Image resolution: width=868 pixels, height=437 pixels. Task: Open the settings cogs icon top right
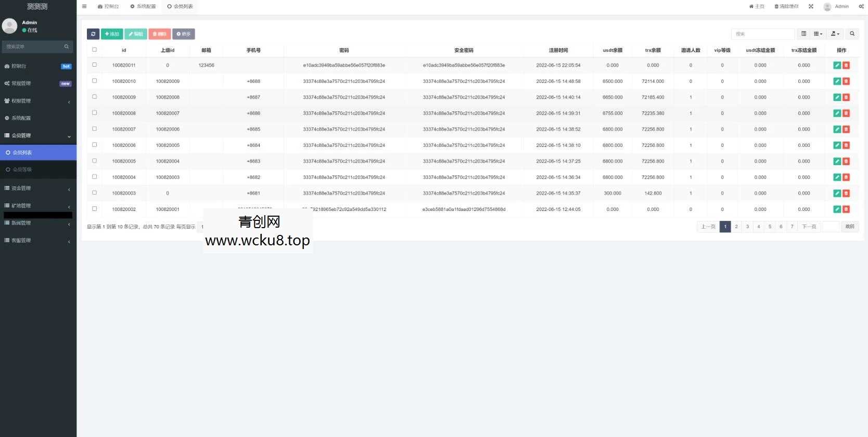click(x=861, y=6)
